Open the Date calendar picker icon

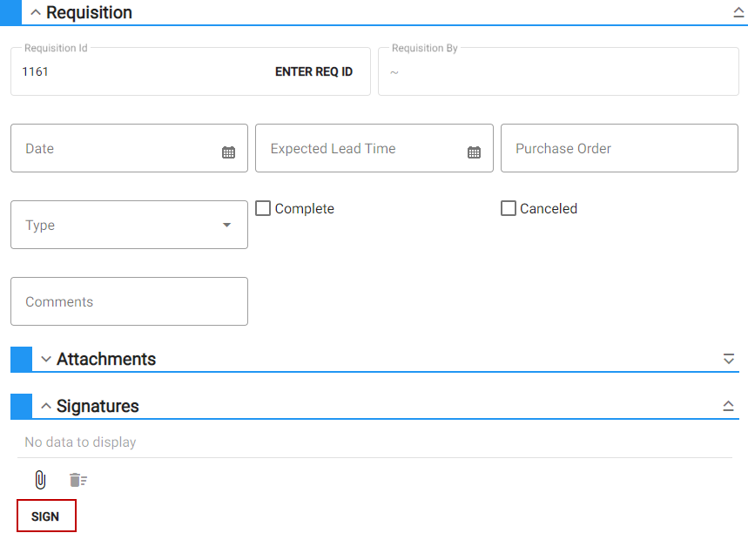point(228,152)
